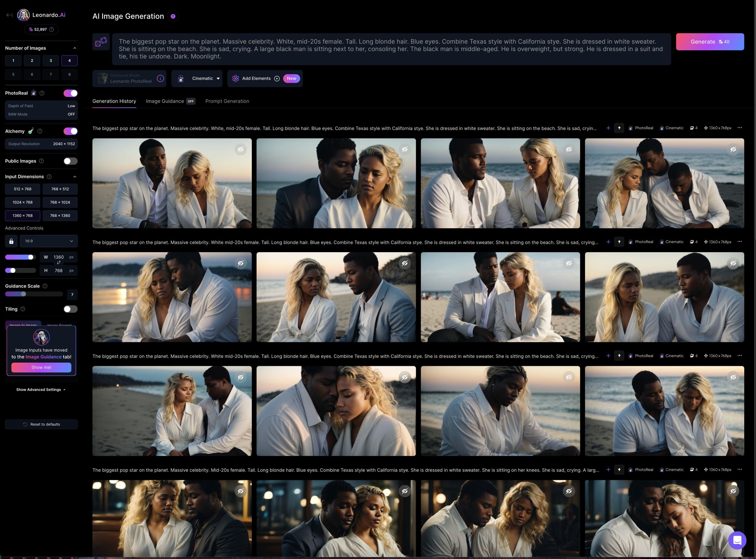Open the first thumbnail of the third generation row
The image size is (756, 559).
click(172, 411)
